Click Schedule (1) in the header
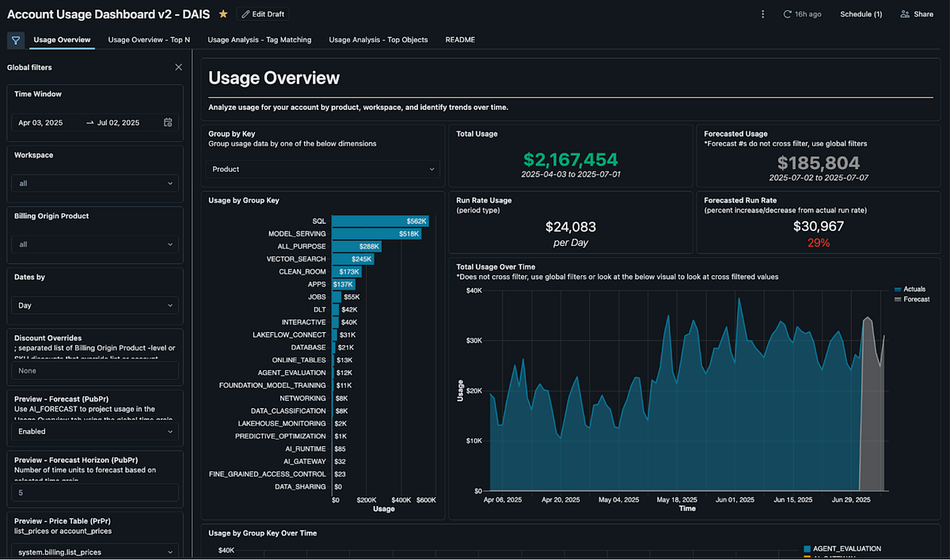Viewport: 950px width, 560px height. [861, 13]
